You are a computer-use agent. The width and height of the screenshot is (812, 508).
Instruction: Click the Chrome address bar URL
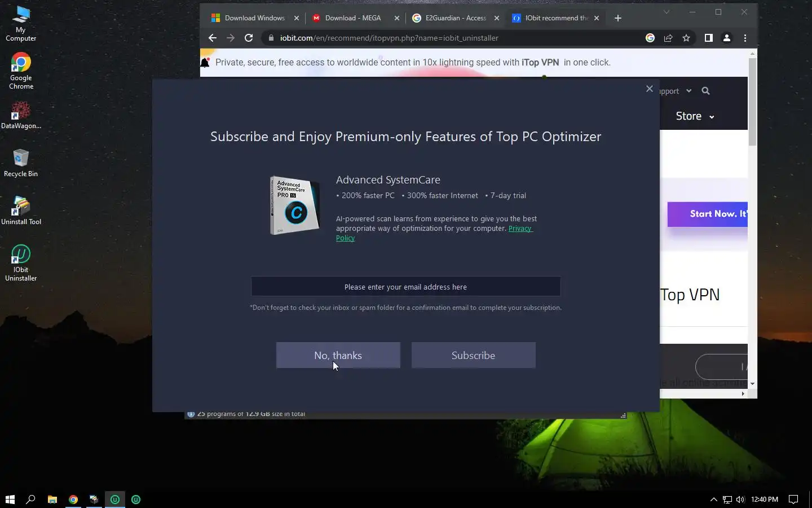pos(389,38)
